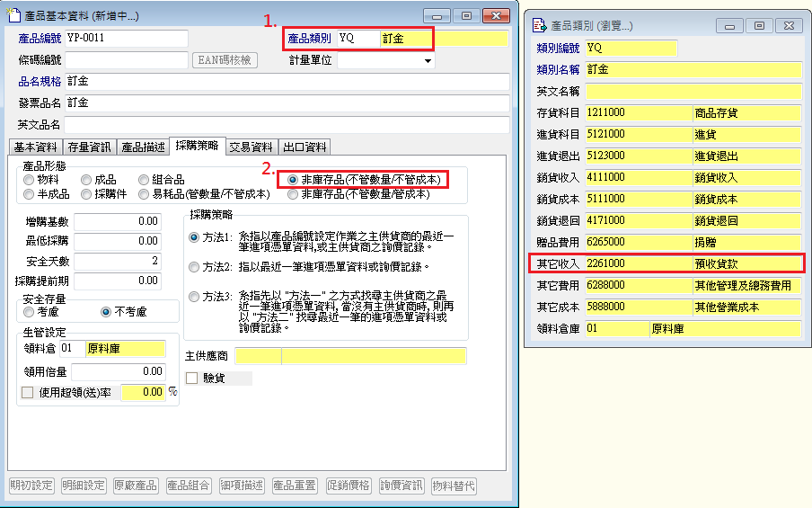Open 產品組合 from the bottom buttons
The image size is (812, 508).
pyautogui.click(x=189, y=486)
